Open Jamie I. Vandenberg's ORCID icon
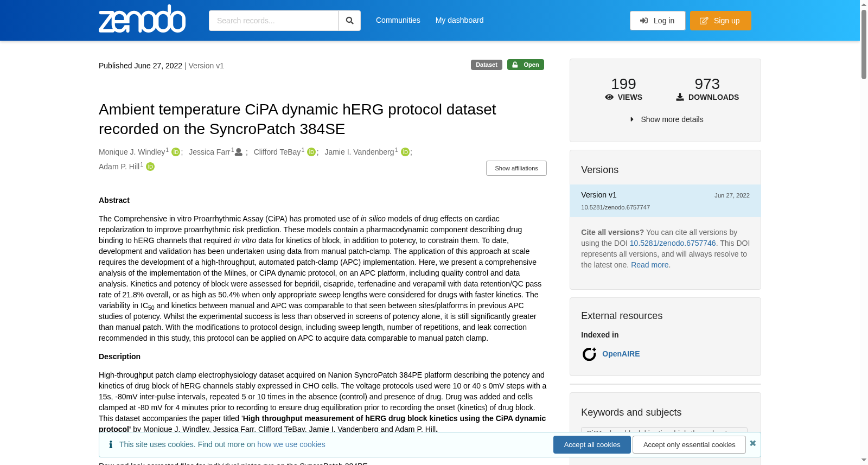The height and width of the screenshot is (465, 868). 405,152
